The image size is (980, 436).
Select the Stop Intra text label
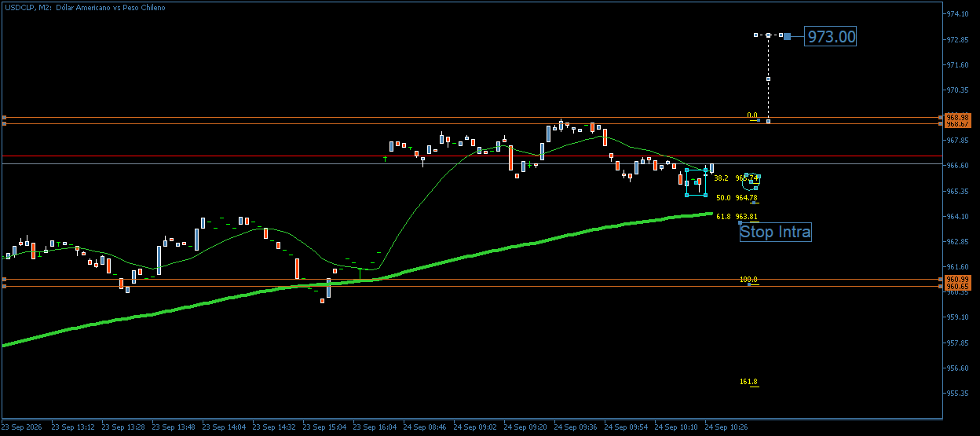[x=775, y=232]
